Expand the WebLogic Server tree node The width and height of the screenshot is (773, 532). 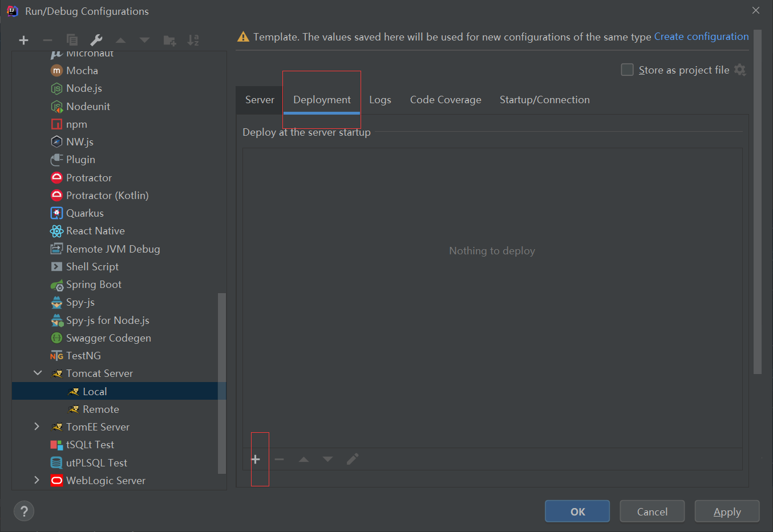coord(37,481)
